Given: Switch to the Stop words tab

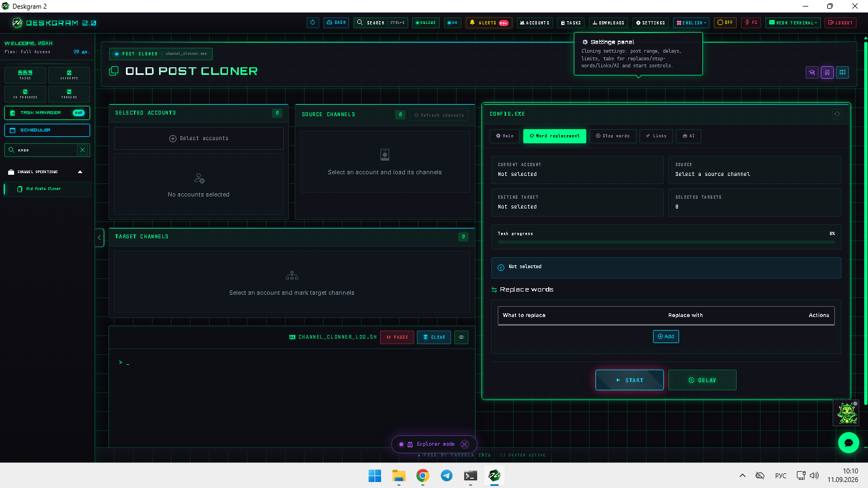Looking at the screenshot, I should point(613,136).
